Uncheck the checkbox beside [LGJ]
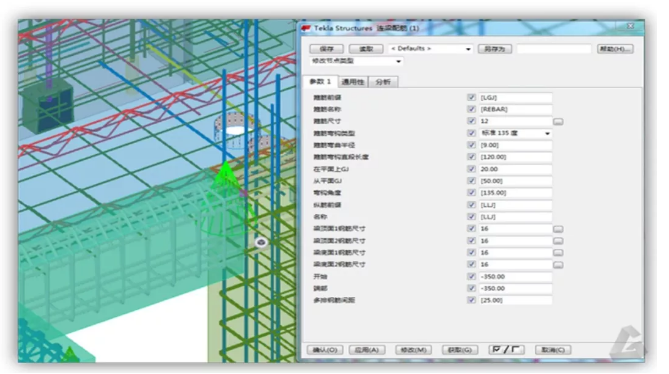669x374 pixels. (x=471, y=98)
